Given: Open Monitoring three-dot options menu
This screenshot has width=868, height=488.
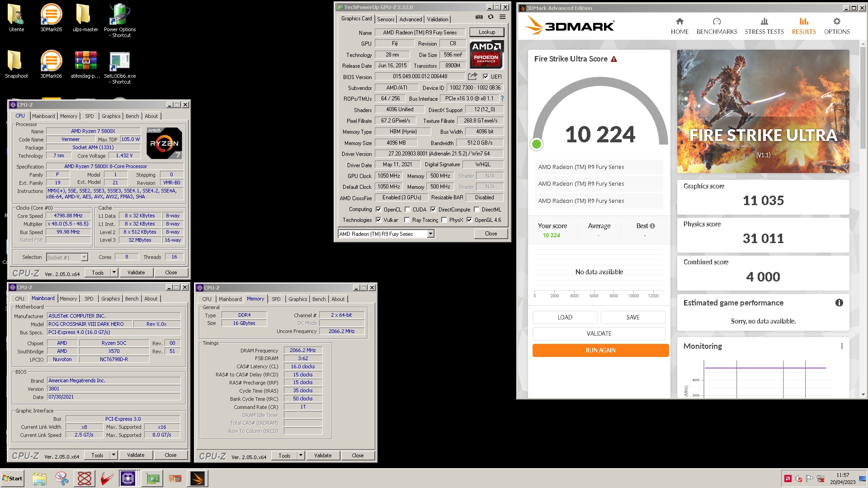Looking at the screenshot, I should (x=842, y=346).
